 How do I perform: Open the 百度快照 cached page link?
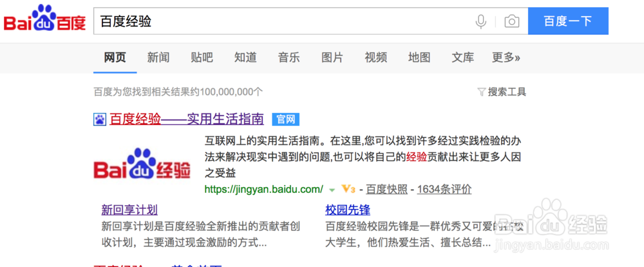[x=387, y=190]
